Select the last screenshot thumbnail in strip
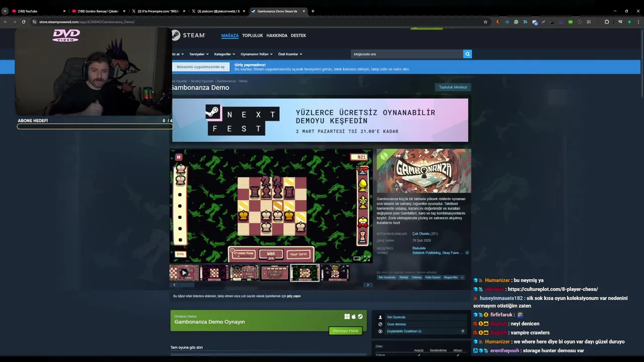Image resolution: width=644 pixels, height=362 pixels. [x=335, y=273]
